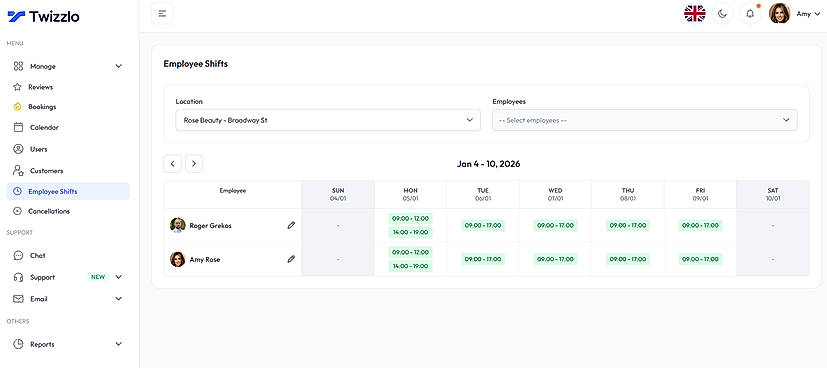
Task: Toggle dark mode moon icon
Action: pos(723,14)
